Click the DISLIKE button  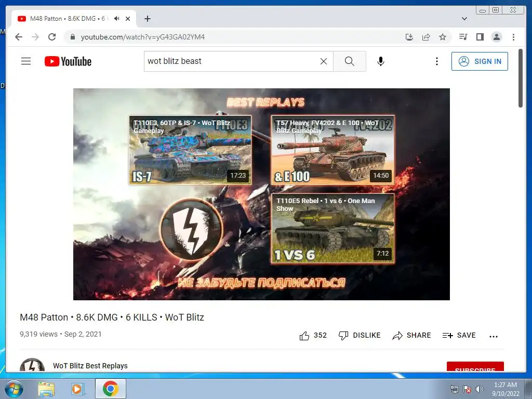tap(360, 336)
